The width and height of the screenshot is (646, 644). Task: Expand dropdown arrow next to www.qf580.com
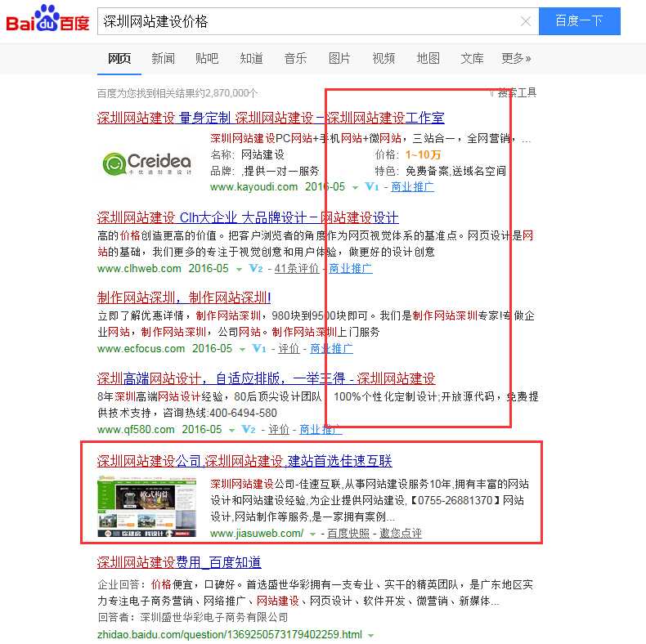(x=232, y=431)
